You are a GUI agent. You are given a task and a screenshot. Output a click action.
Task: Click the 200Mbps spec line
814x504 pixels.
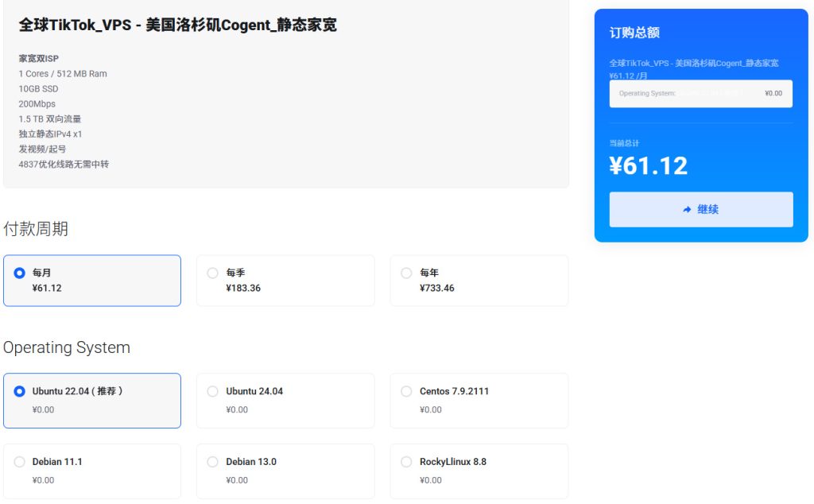tap(37, 104)
